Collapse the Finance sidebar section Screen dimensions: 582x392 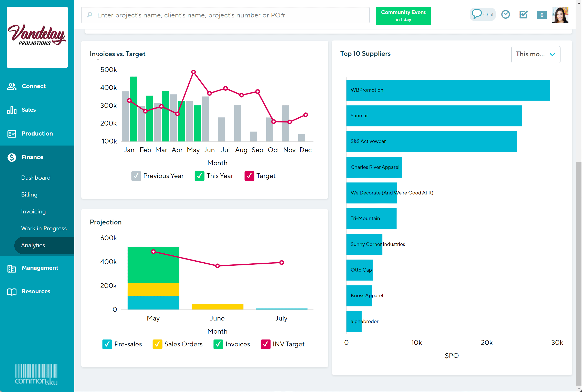[32, 157]
